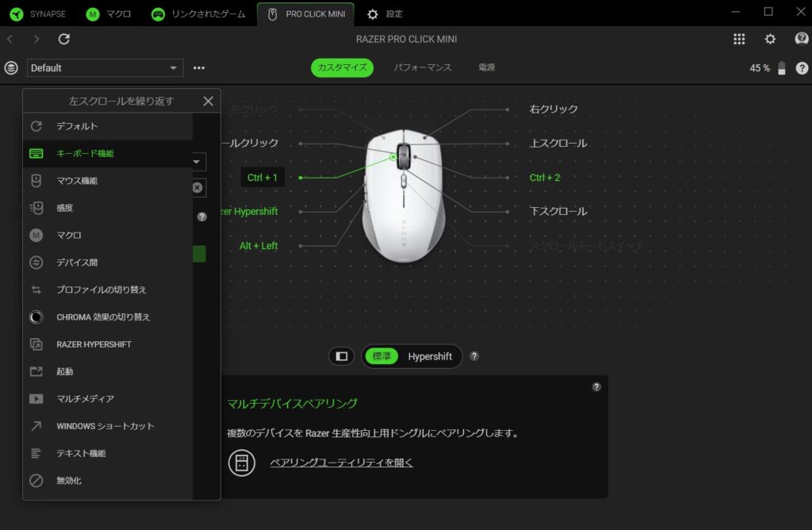Switch to リンクされたゲーム tab
This screenshot has width=812, height=530.
[198, 14]
